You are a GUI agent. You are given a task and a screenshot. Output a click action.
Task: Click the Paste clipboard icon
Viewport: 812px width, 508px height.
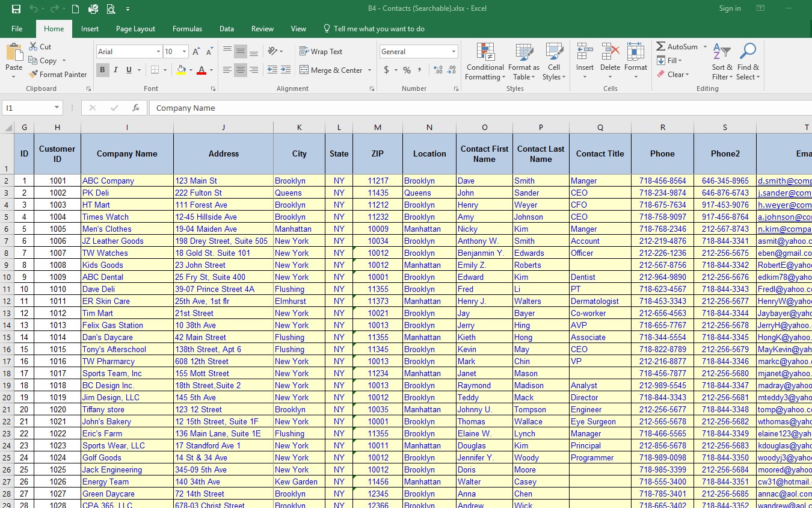pos(14,54)
